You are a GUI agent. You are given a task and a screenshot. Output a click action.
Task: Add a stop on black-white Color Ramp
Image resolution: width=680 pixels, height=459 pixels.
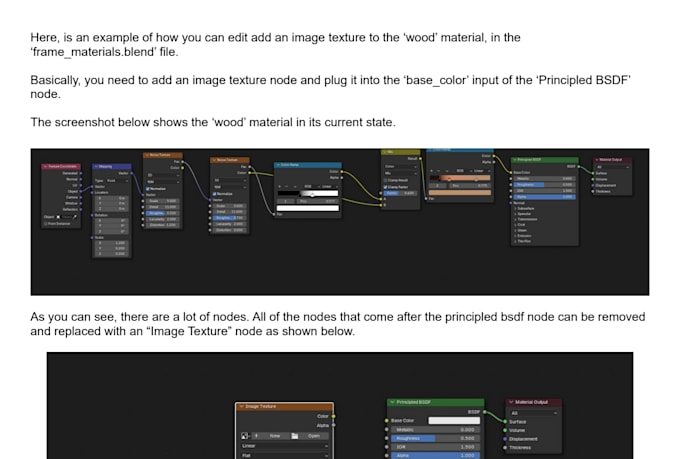(279, 187)
